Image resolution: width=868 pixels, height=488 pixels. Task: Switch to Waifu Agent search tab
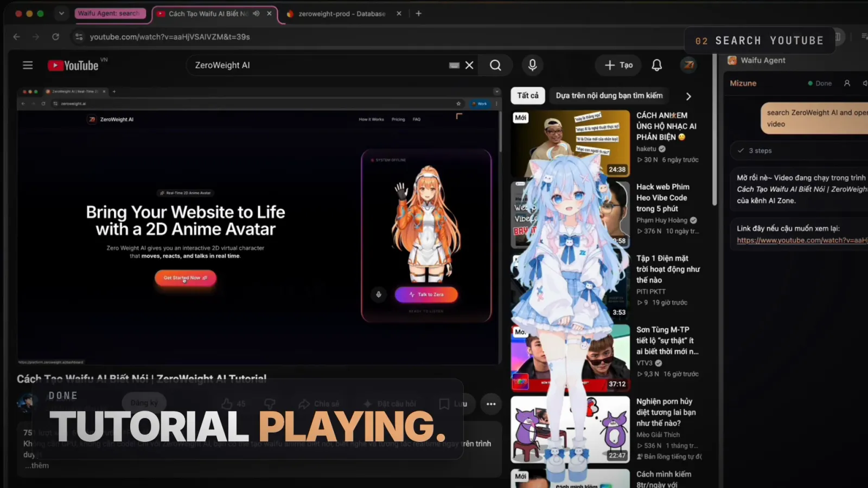coord(108,14)
